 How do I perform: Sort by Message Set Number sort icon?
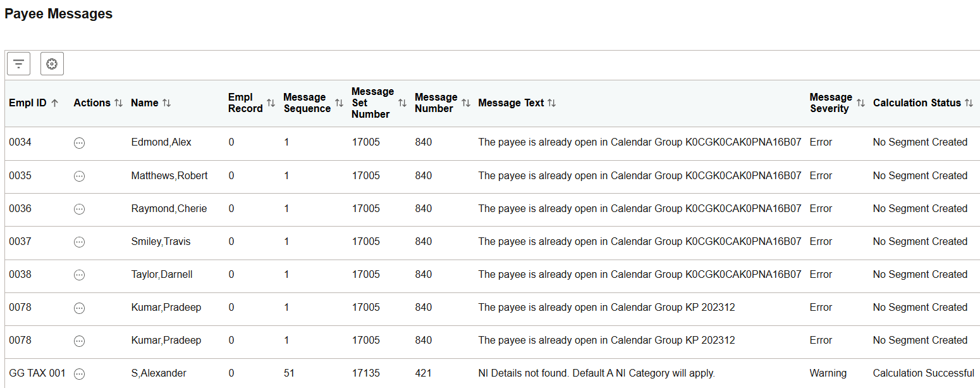point(402,103)
